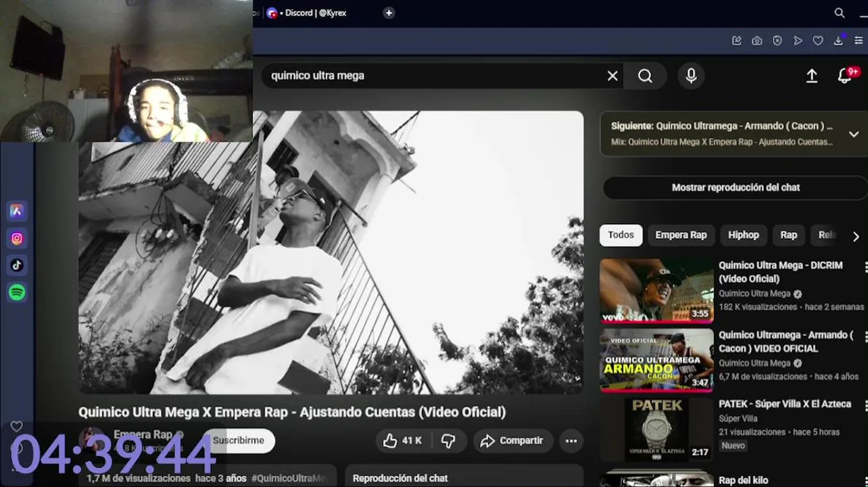The width and height of the screenshot is (868, 487).
Task: Open more actions three-dot menu under video
Action: pos(571,441)
